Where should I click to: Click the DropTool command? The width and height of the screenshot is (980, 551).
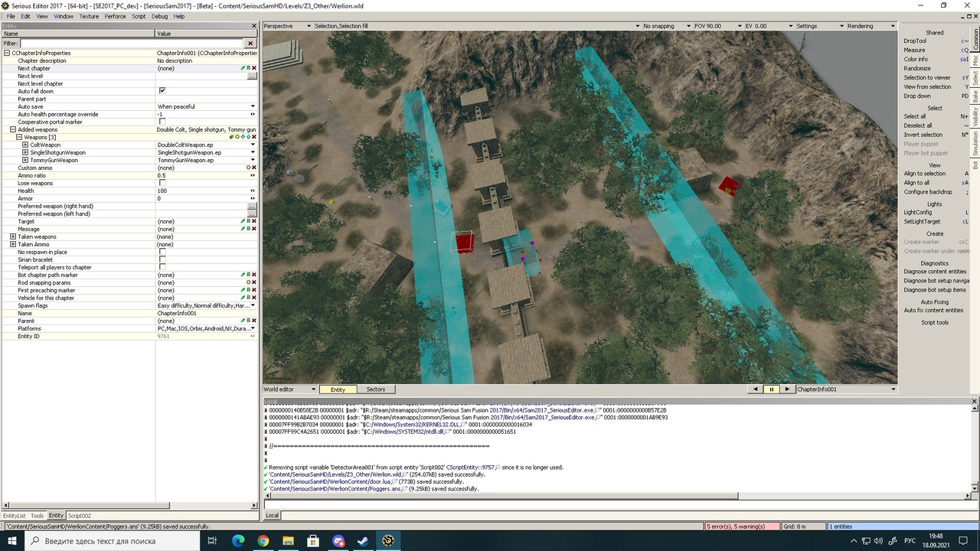(x=915, y=41)
